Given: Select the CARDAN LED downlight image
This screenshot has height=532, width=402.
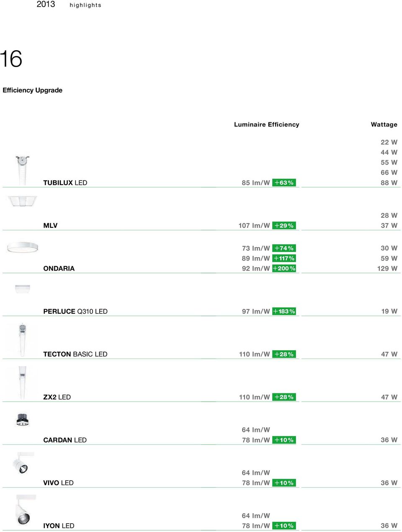Looking at the screenshot, I should (23, 420).
